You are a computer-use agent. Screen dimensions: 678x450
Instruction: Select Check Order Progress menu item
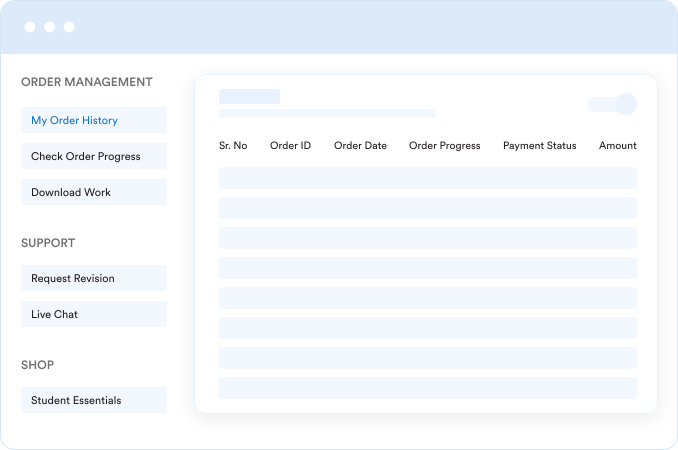pos(93,156)
